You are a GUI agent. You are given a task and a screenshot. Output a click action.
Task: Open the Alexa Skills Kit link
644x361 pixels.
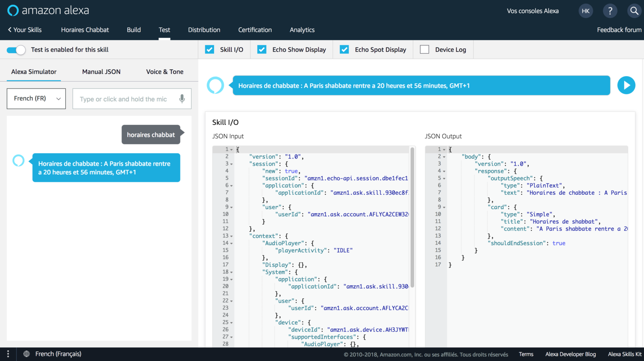click(625, 354)
